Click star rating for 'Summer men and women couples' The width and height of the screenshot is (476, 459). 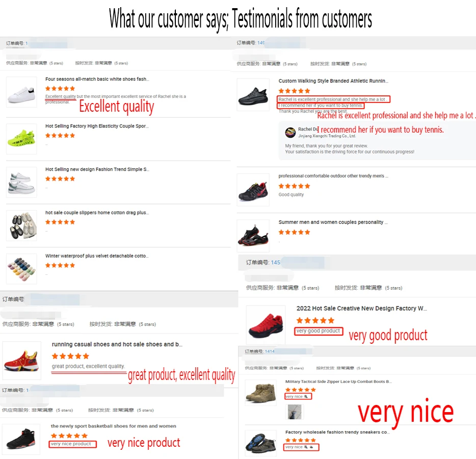(294, 232)
